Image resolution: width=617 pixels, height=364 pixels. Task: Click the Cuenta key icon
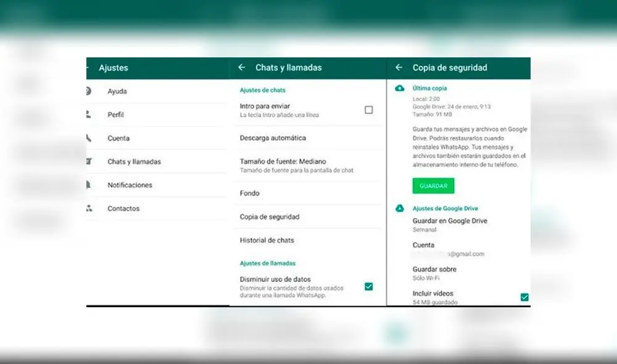click(x=89, y=138)
